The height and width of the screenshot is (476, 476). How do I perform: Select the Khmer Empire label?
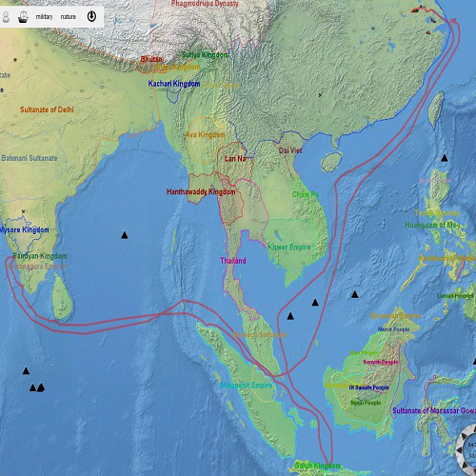[x=289, y=247]
